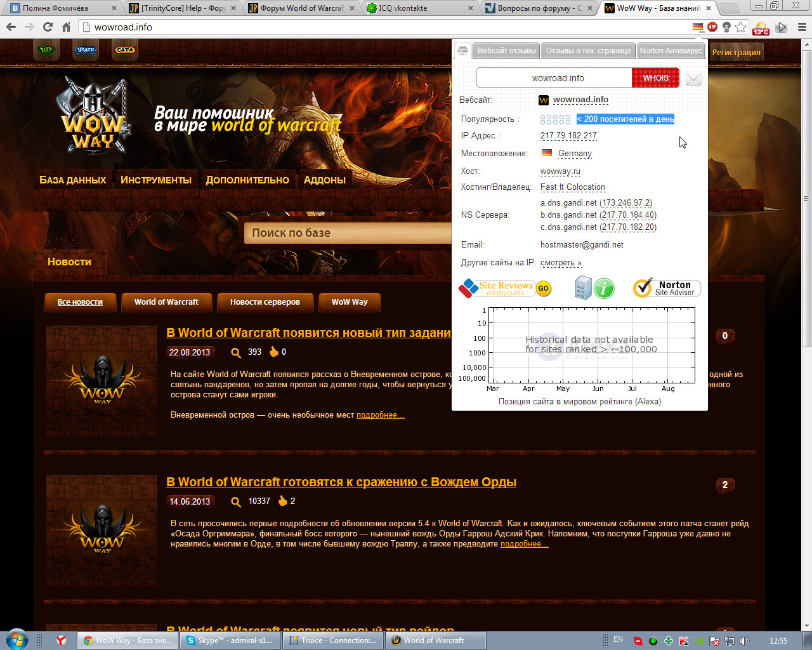Select the Cata expansion icon
Image resolution: width=812 pixels, height=650 pixels.
(125, 50)
